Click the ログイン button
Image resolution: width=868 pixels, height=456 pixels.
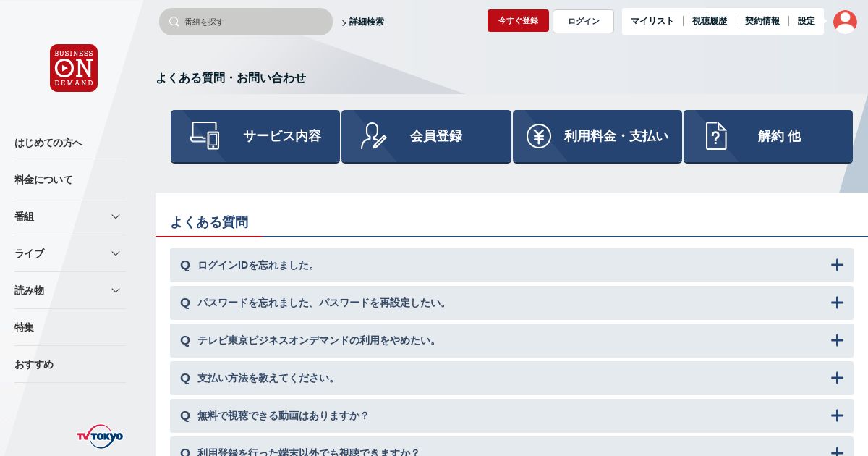(x=583, y=21)
